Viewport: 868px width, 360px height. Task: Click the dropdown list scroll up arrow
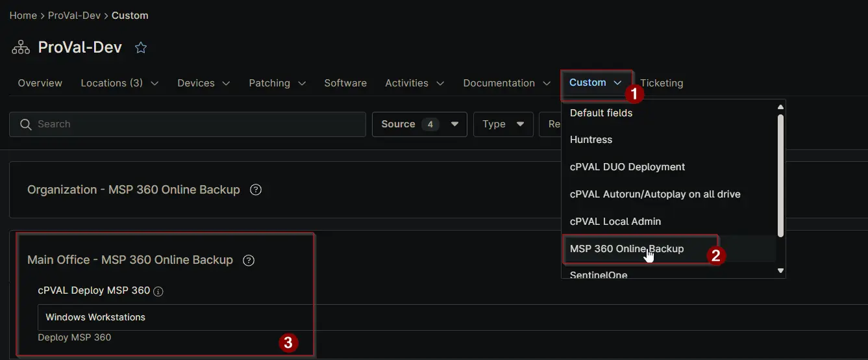781,107
